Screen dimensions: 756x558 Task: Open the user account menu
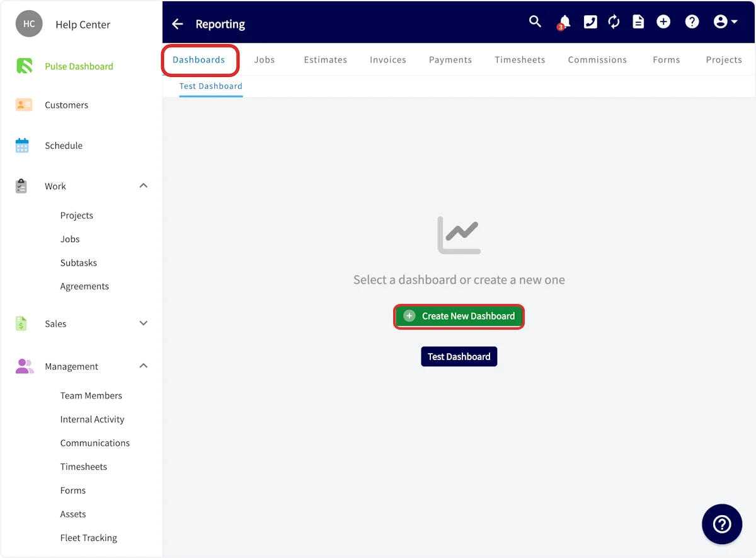(725, 22)
